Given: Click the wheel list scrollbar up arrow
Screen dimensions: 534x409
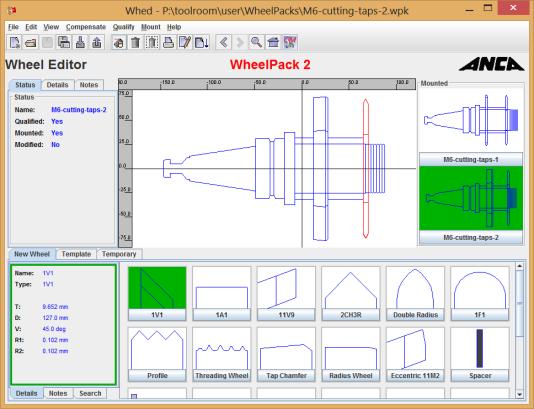Looking at the screenshot, I should tap(519, 266).
